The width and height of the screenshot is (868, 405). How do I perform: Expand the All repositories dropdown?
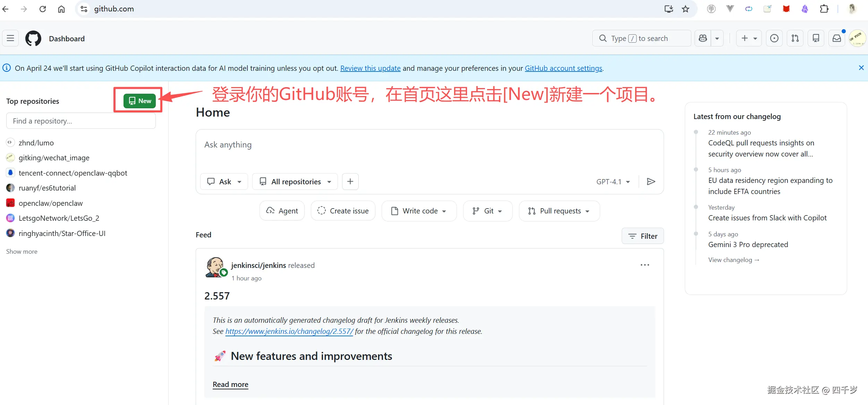(x=295, y=181)
